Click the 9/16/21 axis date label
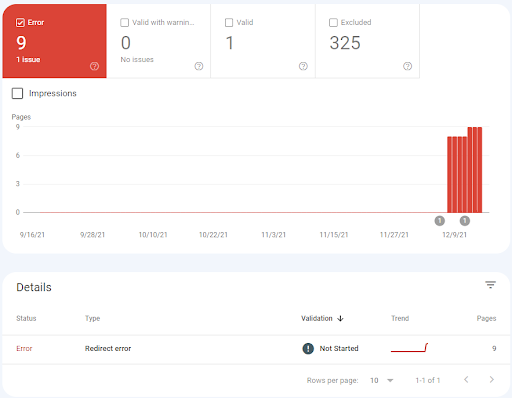 tap(32, 235)
